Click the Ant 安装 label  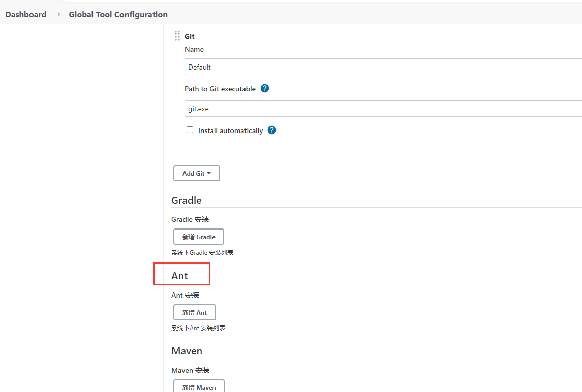(x=185, y=295)
